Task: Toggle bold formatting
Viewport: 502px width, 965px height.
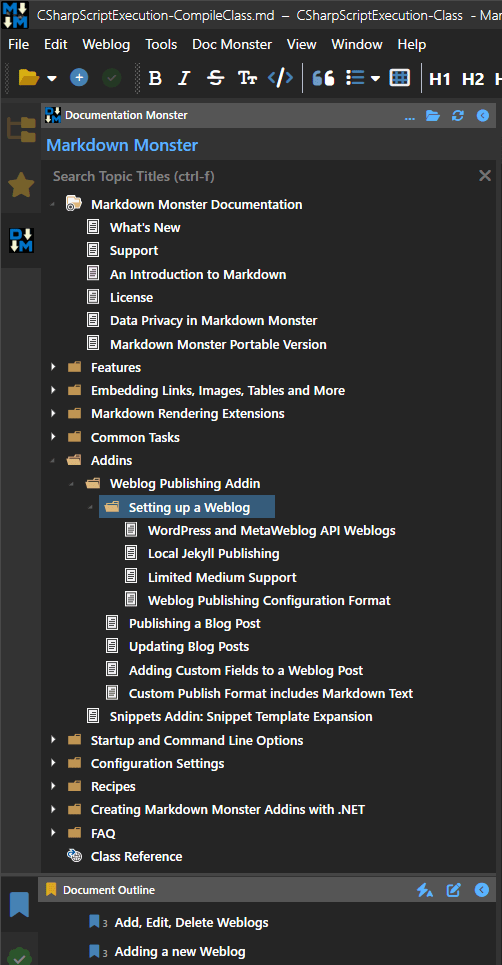Action: pyautogui.click(x=155, y=78)
